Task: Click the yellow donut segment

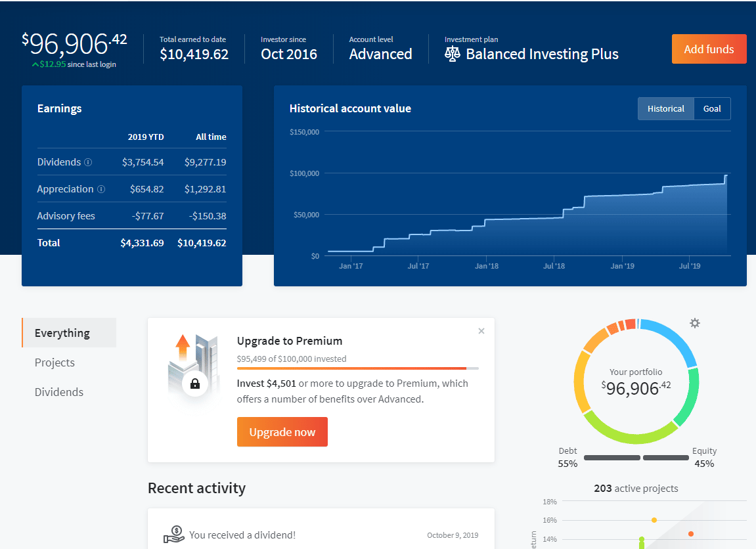Action: click(579, 381)
